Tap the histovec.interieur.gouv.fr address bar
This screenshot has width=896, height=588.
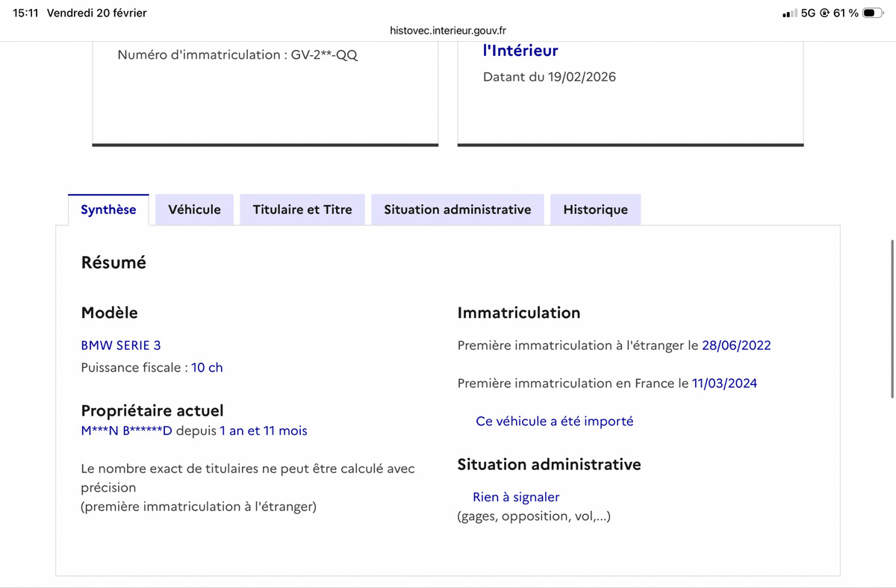pos(448,31)
